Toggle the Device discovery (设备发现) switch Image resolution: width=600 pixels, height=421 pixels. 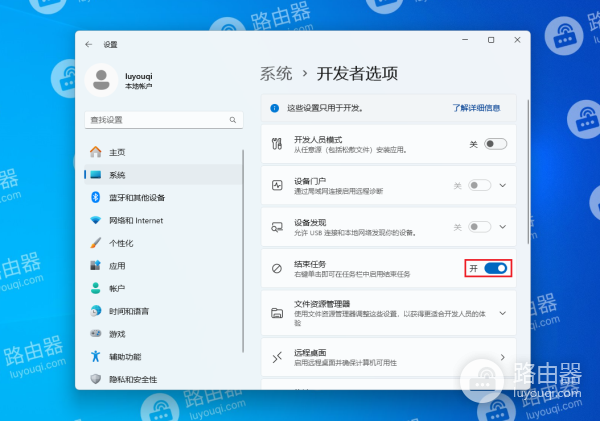[x=479, y=227]
